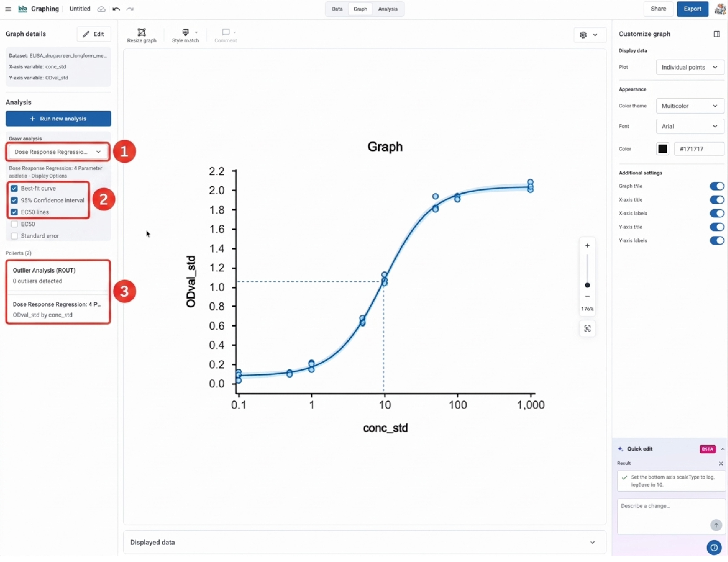
Task: Click the Style match tool
Action: coord(185,35)
